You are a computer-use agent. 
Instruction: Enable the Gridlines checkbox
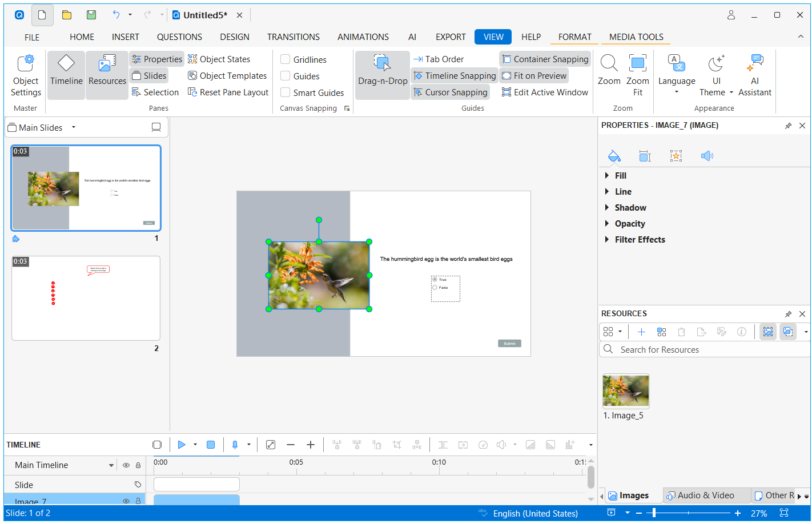pos(286,59)
